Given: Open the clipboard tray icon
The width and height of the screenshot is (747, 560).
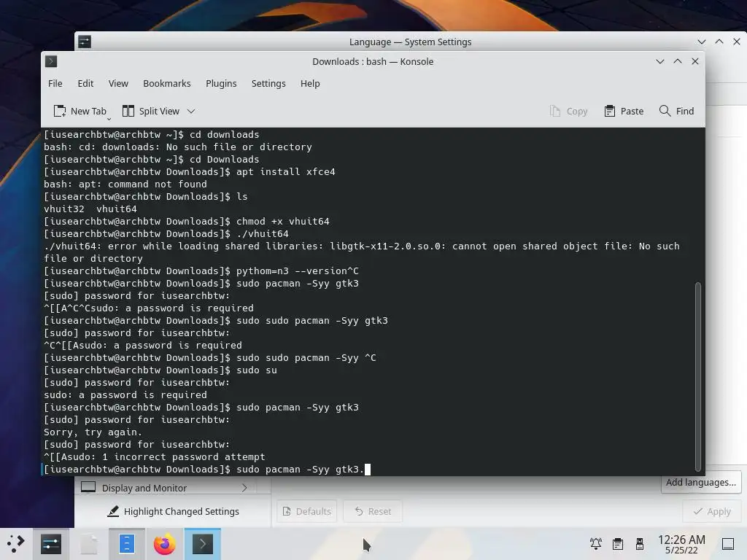Looking at the screenshot, I should [618, 543].
